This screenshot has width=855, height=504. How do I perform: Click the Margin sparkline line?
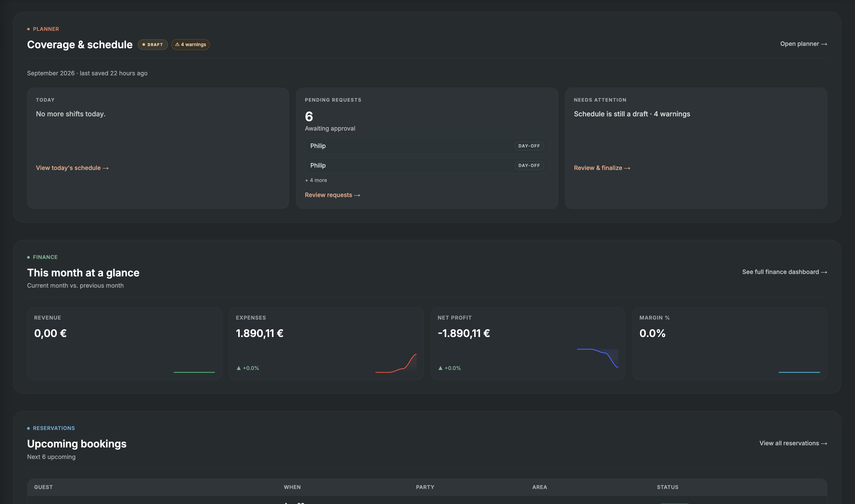tap(799, 372)
